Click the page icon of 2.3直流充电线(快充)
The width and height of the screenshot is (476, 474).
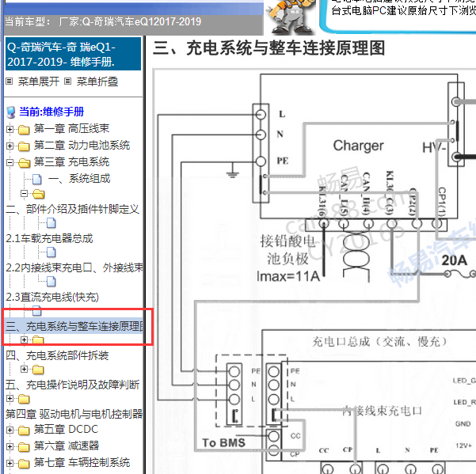tap(51, 282)
